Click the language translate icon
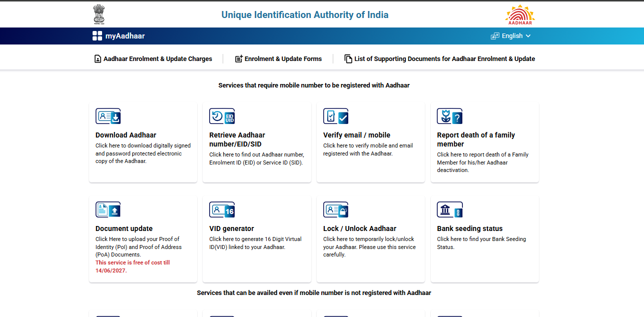The image size is (644, 317). [x=495, y=36]
